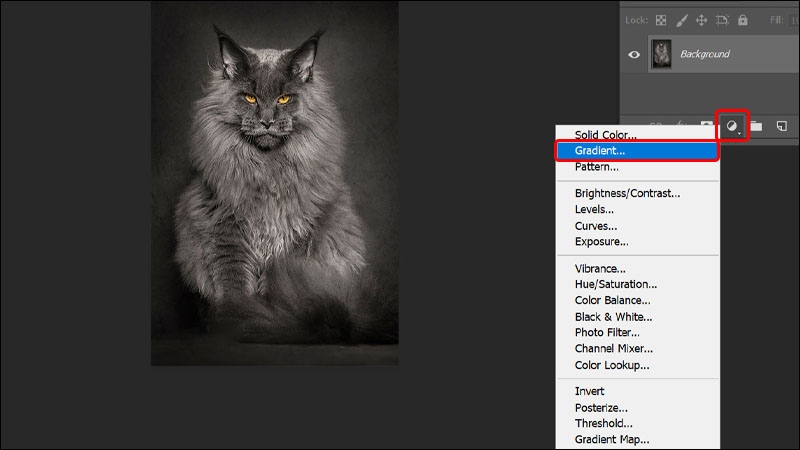Image resolution: width=800 pixels, height=450 pixels.
Task: Choose Levels... from the menu
Action: coord(637,209)
